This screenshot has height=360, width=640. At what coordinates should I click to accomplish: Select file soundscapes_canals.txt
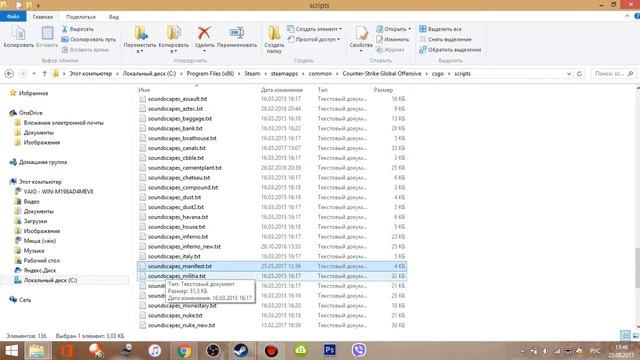272,148
